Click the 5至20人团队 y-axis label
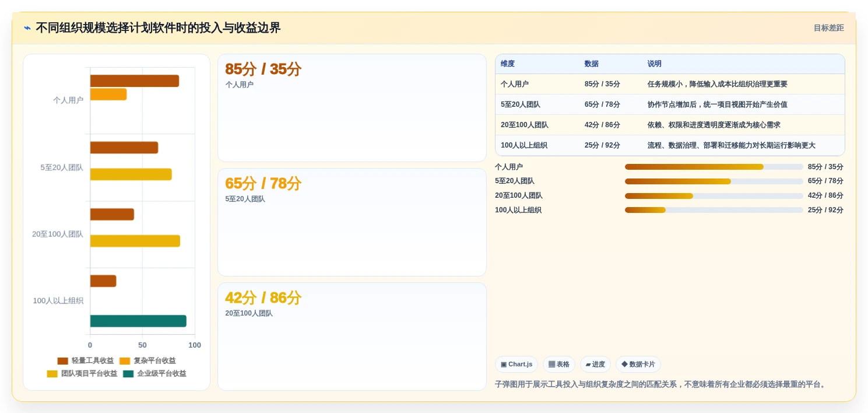 pyautogui.click(x=62, y=167)
